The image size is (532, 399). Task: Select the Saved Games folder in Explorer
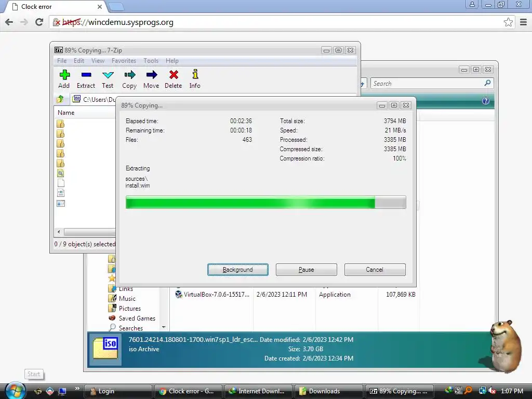(x=137, y=318)
